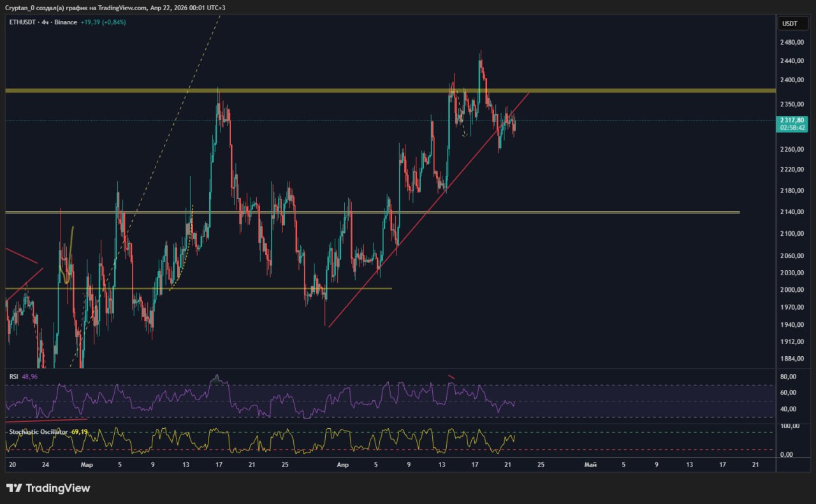Click the RSI value 48,96
This screenshot has width=816, height=504.
(x=30, y=377)
